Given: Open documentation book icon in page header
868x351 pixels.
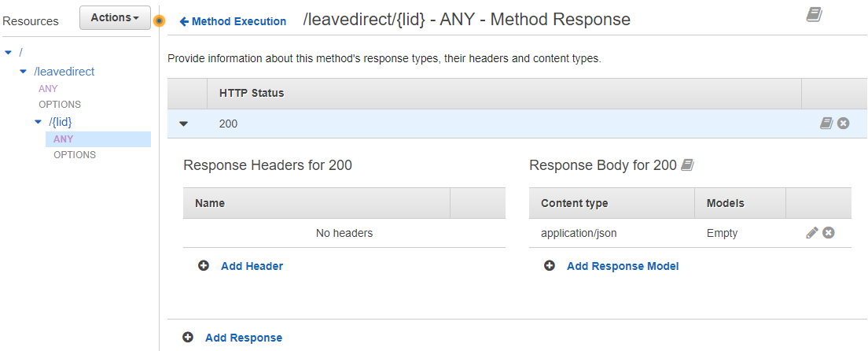Looking at the screenshot, I should [814, 15].
